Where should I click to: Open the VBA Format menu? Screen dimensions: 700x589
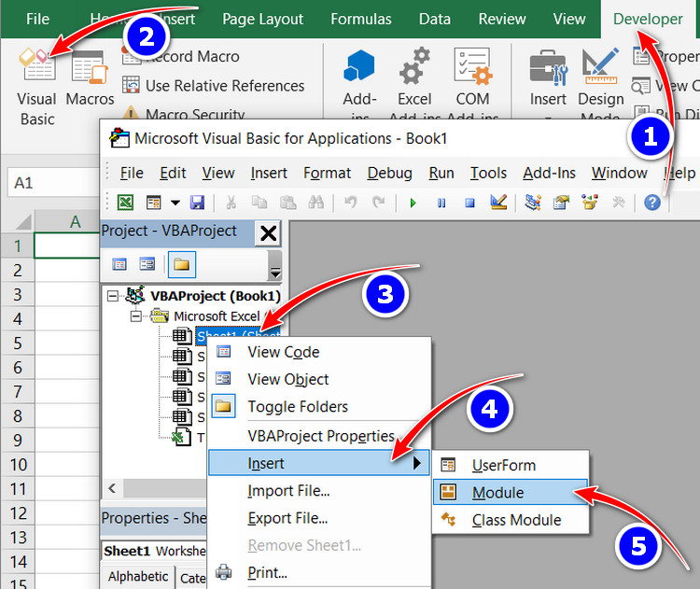point(328,173)
